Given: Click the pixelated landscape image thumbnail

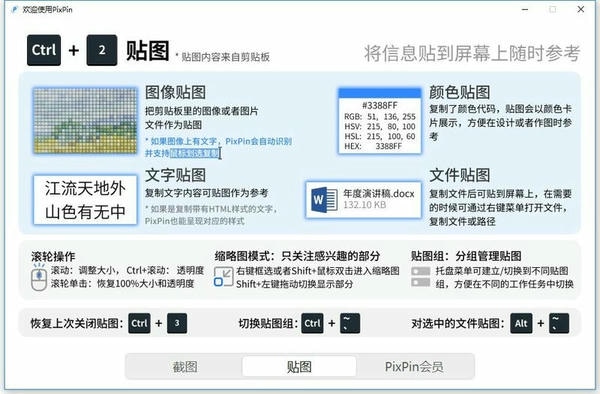Looking at the screenshot, I should point(85,120).
